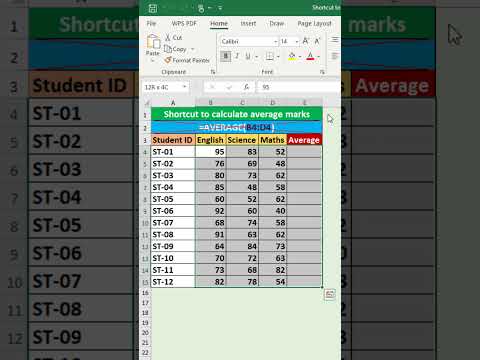Click the Maths header cell
The image size is (480, 360).
tap(272, 140)
